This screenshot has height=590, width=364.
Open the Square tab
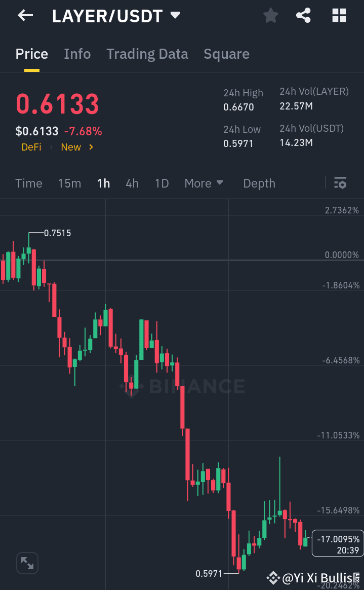tap(226, 54)
